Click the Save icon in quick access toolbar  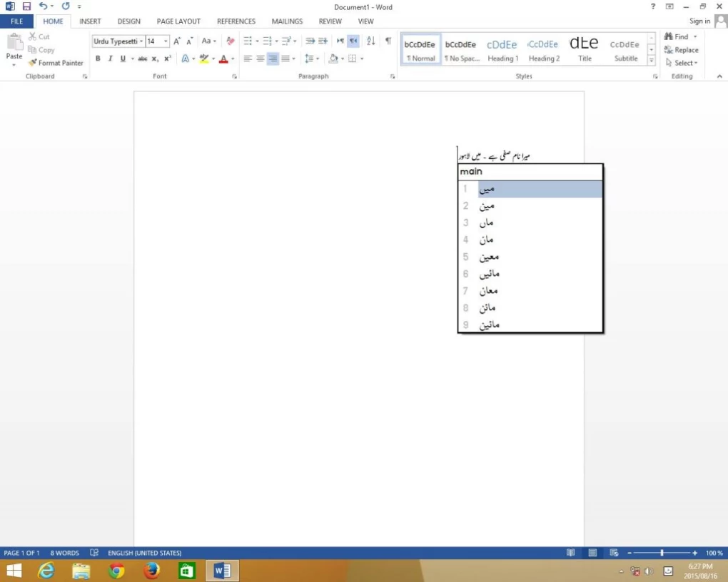click(x=26, y=6)
